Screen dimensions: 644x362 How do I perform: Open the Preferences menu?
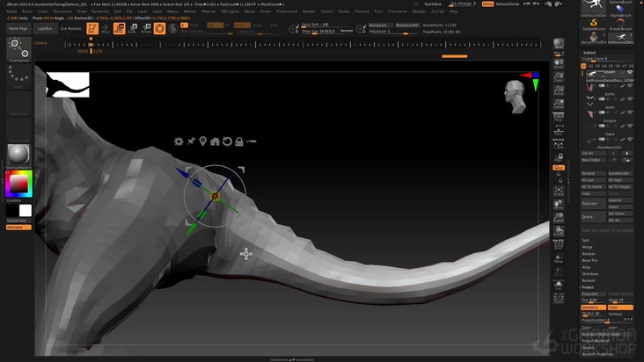(x=287, y=11)
